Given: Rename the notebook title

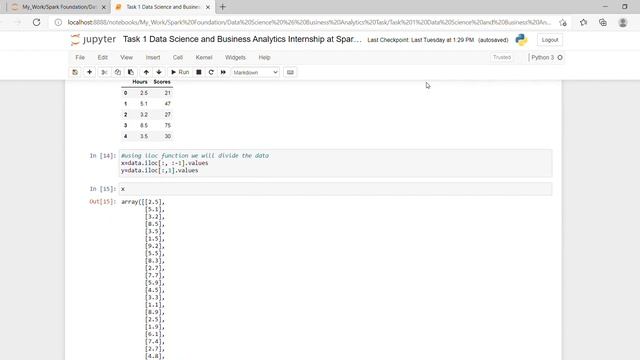Looking at the screenshot, I should [x=242, y=40].
